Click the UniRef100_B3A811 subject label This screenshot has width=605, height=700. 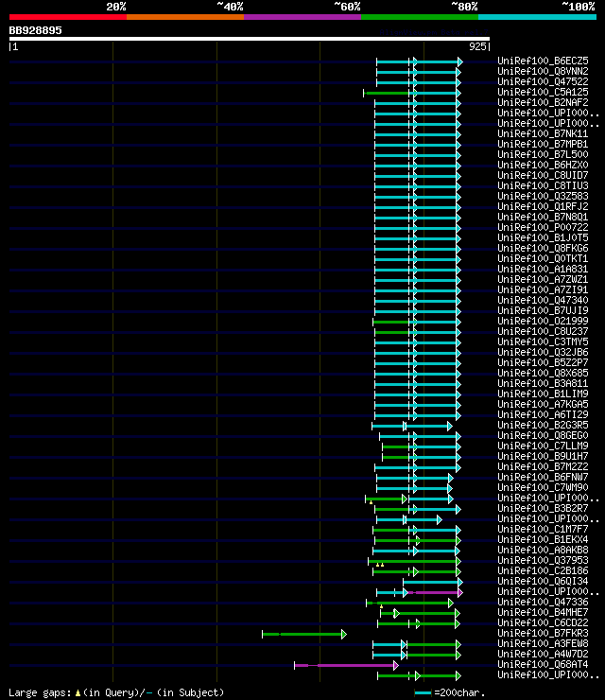pos(543,383)
